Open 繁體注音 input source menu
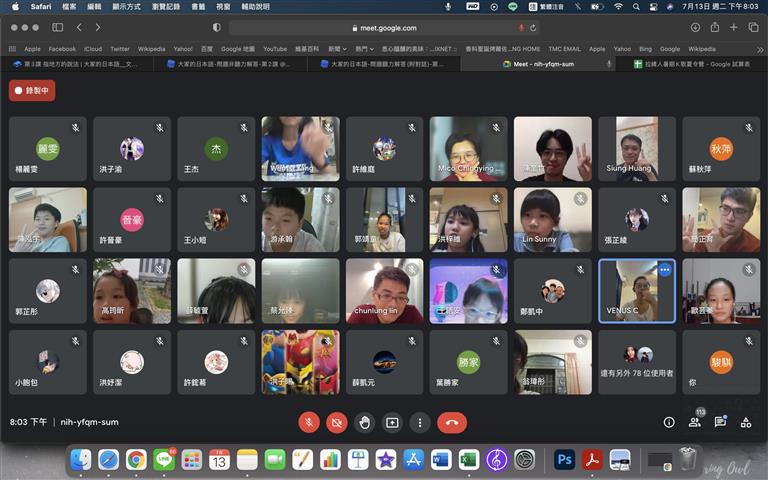The width and height of the screenshot is (768, 480). pyautogui.click(x=546, y=6)
